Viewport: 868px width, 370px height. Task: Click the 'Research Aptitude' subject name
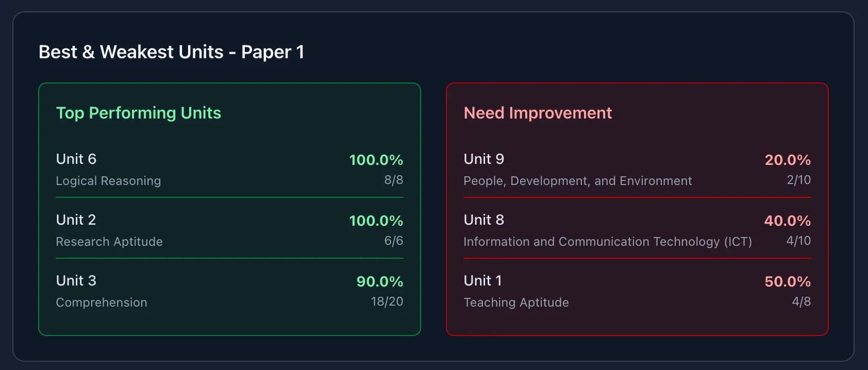(109, 242)
